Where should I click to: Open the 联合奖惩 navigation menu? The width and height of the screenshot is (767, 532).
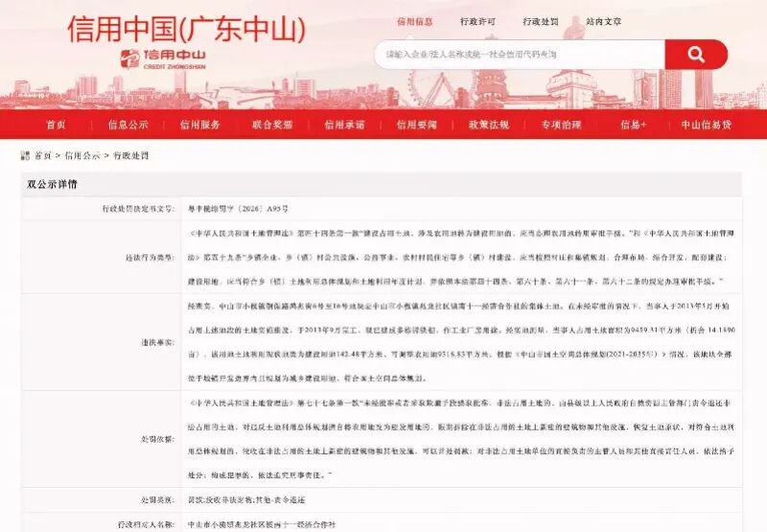272,125
